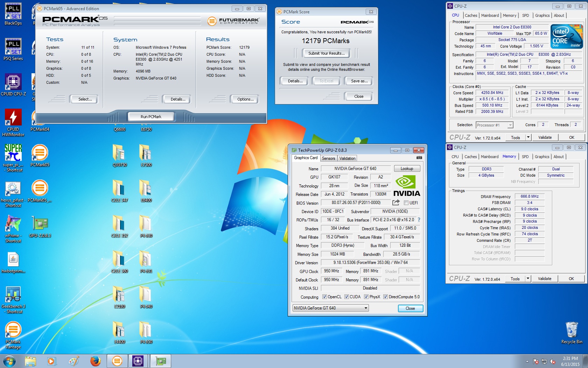
Task: Click Close button in GPU-Z window
Action: tap(410, 308)
